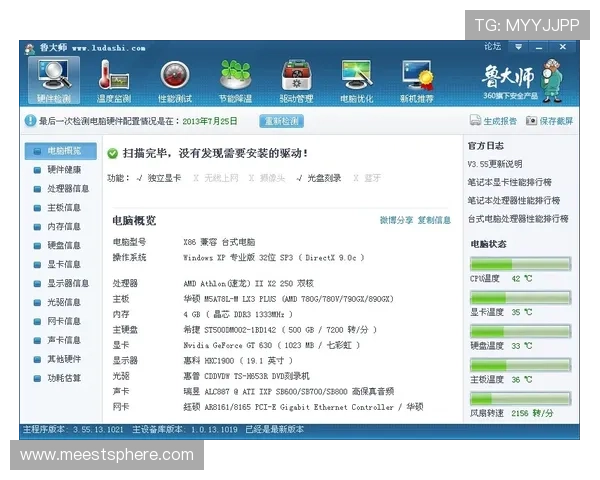Click the 硬盘温度 progress bar
Image resolution: width=600 pixels, height=480 pixels.
(x=520, y=331)
